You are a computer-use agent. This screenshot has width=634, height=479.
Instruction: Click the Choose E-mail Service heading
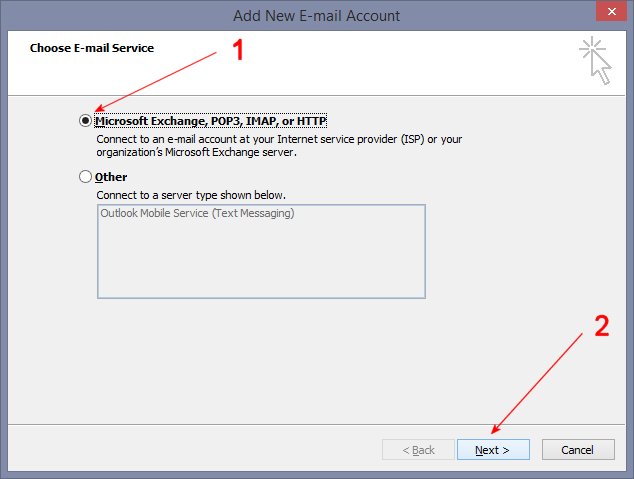(x=92, y=48)
